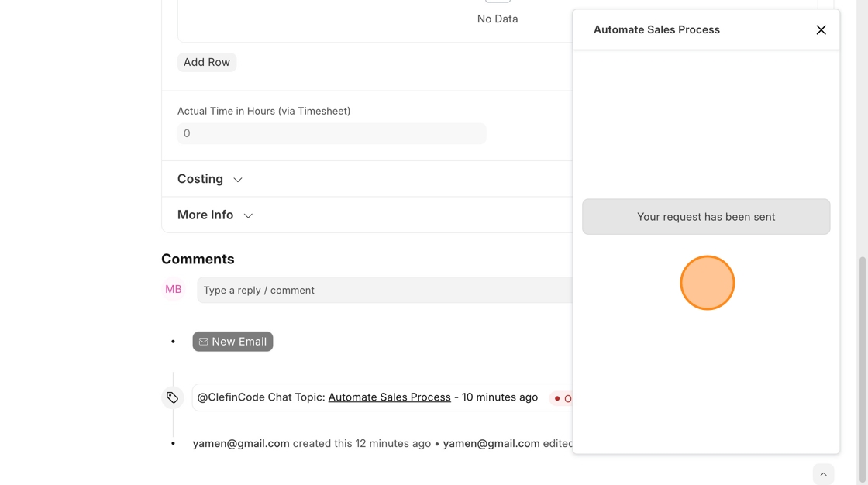Click the Automate Sales Process panel title
This screenshot has width=868, height=485.
656,30
